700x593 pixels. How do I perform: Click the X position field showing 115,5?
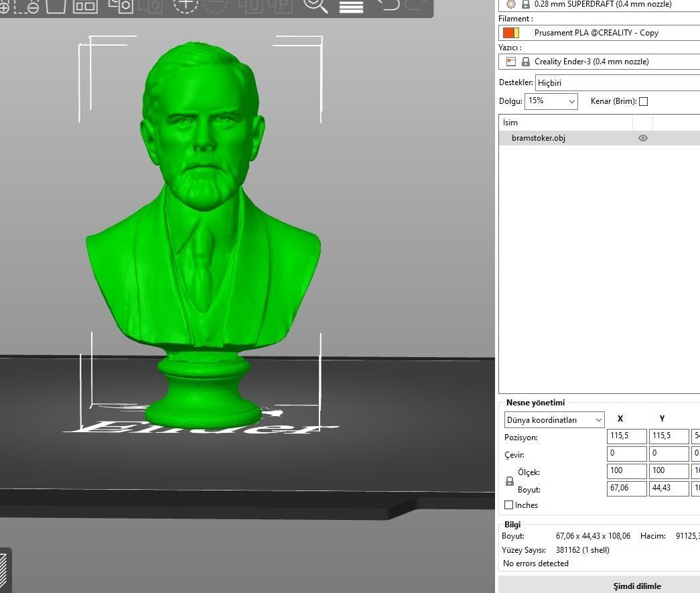(x=626, y=436)
